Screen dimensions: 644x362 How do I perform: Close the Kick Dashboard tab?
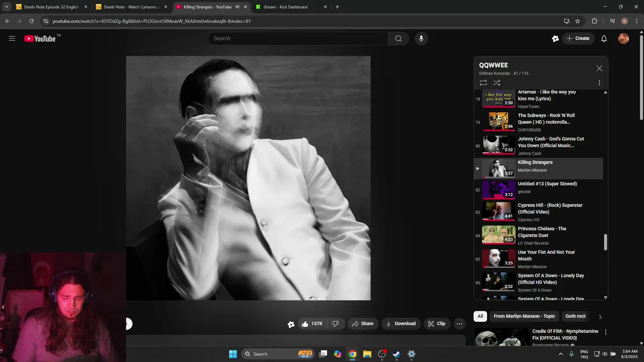click(325, 7)
